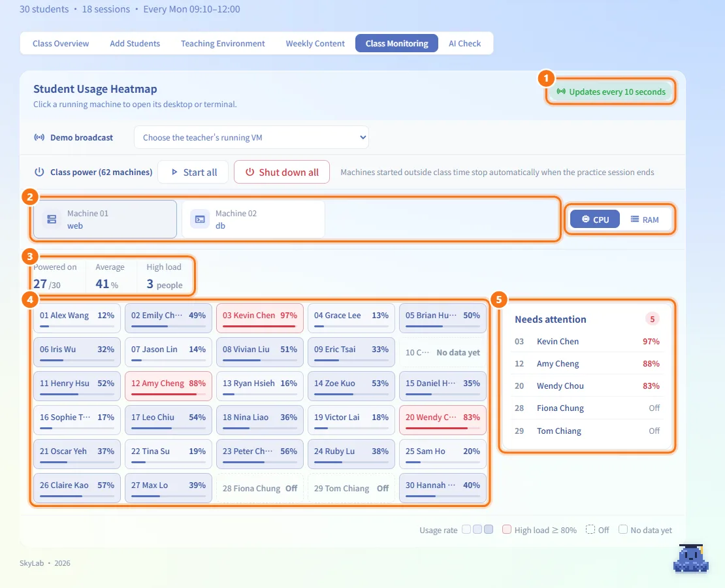Click the Updates every 10 seconds badge

610,91
